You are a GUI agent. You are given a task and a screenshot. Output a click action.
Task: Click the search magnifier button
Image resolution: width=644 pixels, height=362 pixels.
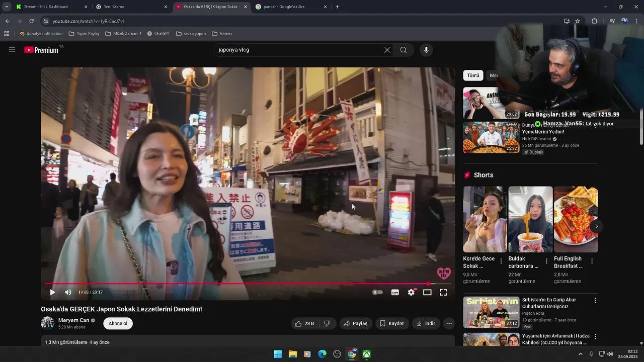(404, 50)
